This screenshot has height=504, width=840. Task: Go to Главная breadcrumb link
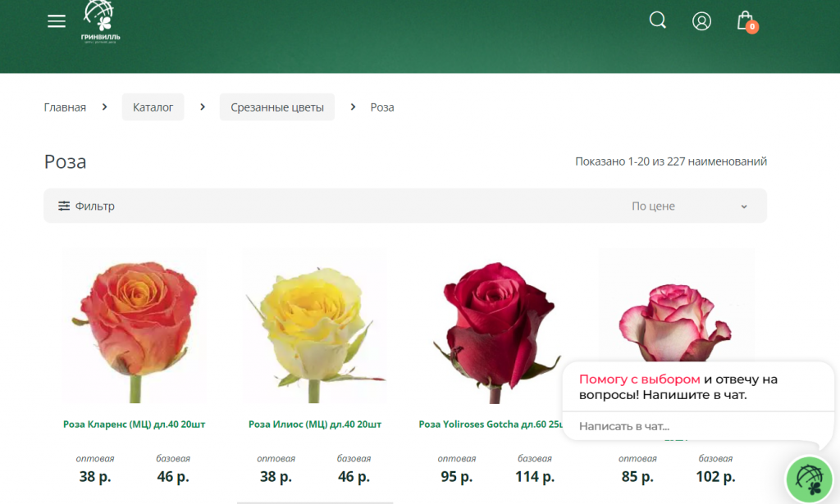(65, 107)
